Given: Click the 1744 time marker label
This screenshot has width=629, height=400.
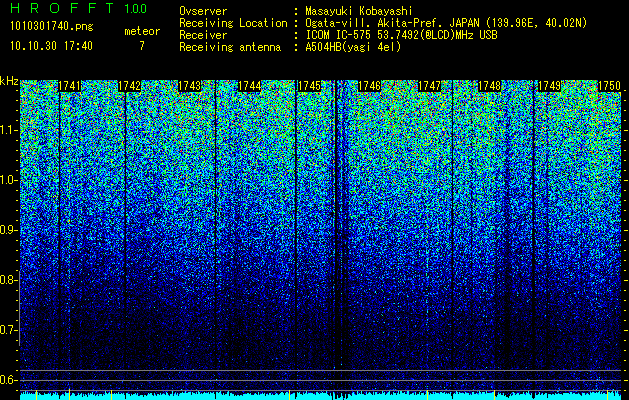Looking at the screenshot, I should (x=250, y=86).
